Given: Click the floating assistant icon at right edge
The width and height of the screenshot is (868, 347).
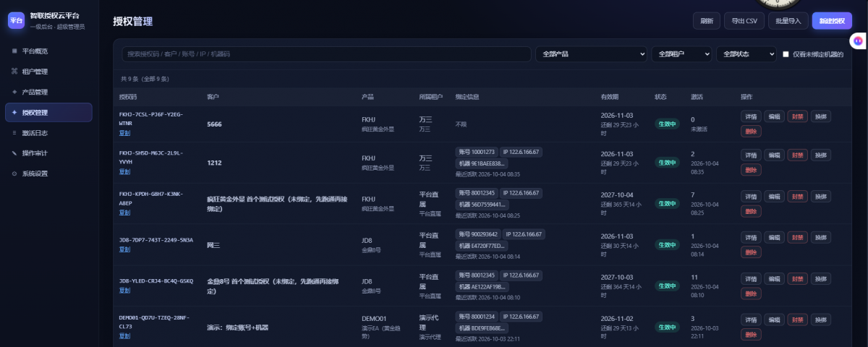Looking at the screenshot, I should pyautogui.click(x=858, y=42).
